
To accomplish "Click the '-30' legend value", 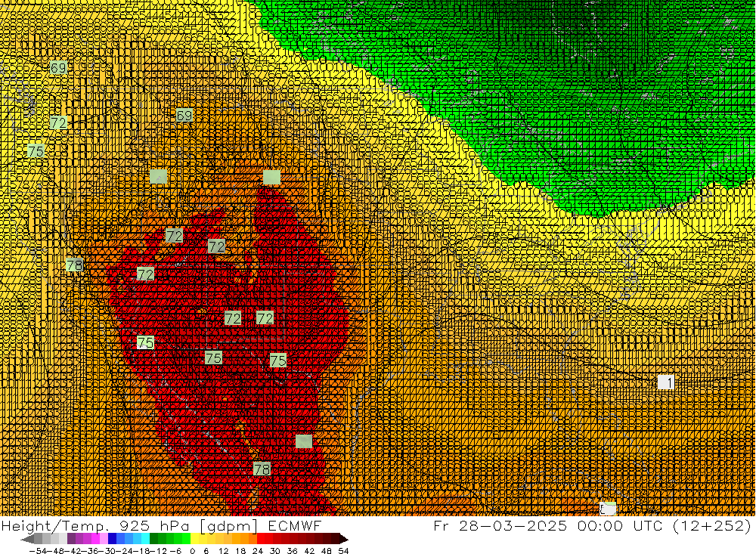I will click(x=107, y=551).
